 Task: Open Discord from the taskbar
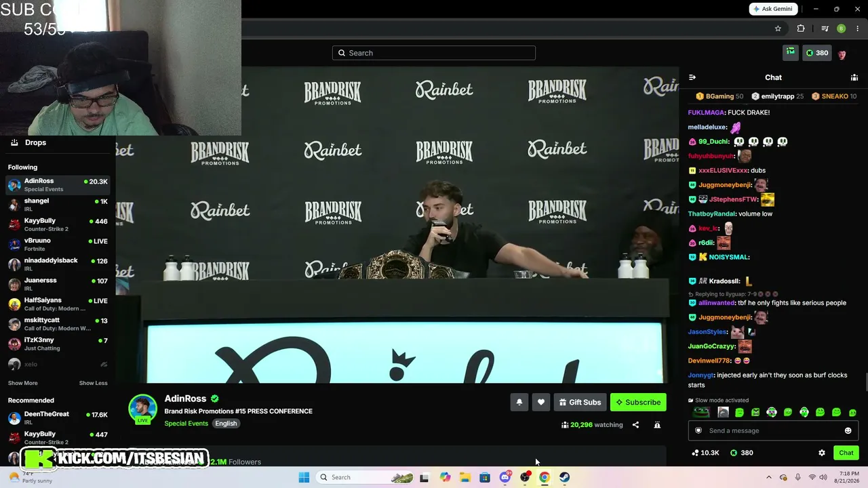point(505,477)
